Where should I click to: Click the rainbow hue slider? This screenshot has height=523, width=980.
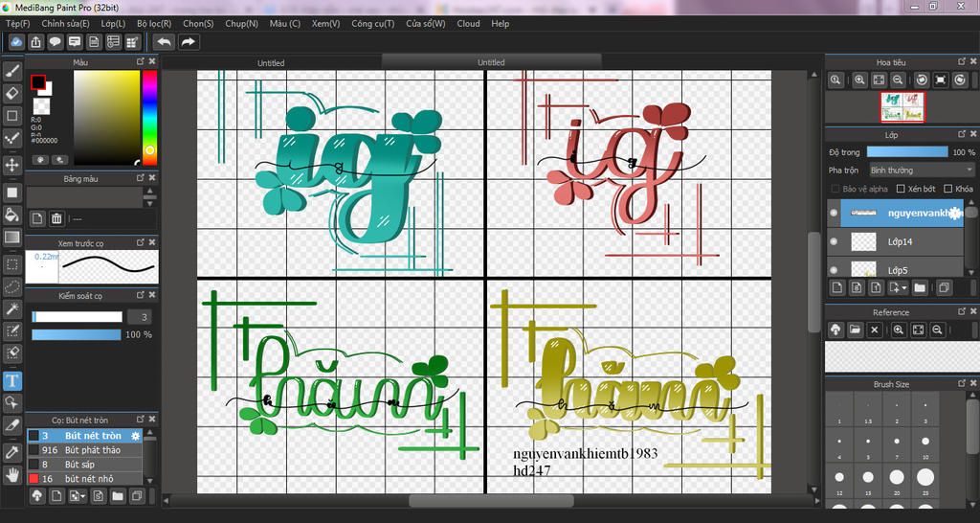(149, 118)
